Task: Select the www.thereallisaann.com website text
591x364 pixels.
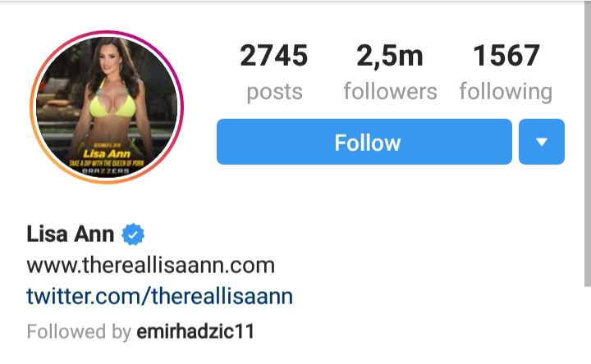Action: tap(150, 265)
